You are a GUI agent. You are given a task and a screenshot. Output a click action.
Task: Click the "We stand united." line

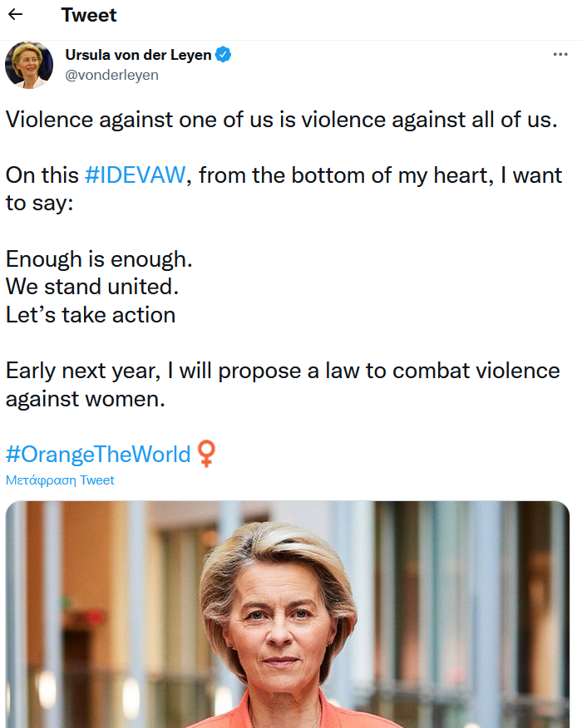pyautogui.click(x=92, y=287)
